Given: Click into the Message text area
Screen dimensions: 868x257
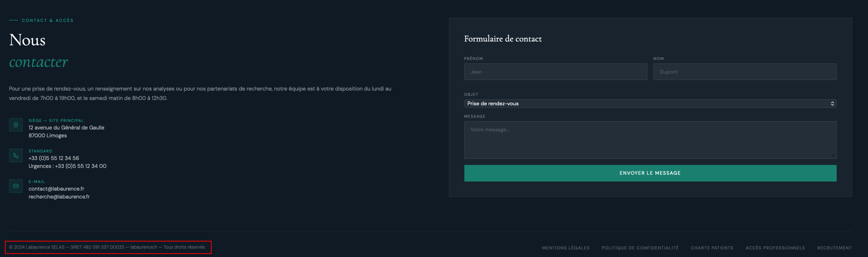Looking at the screenshot, I should [x=650, y=140].
